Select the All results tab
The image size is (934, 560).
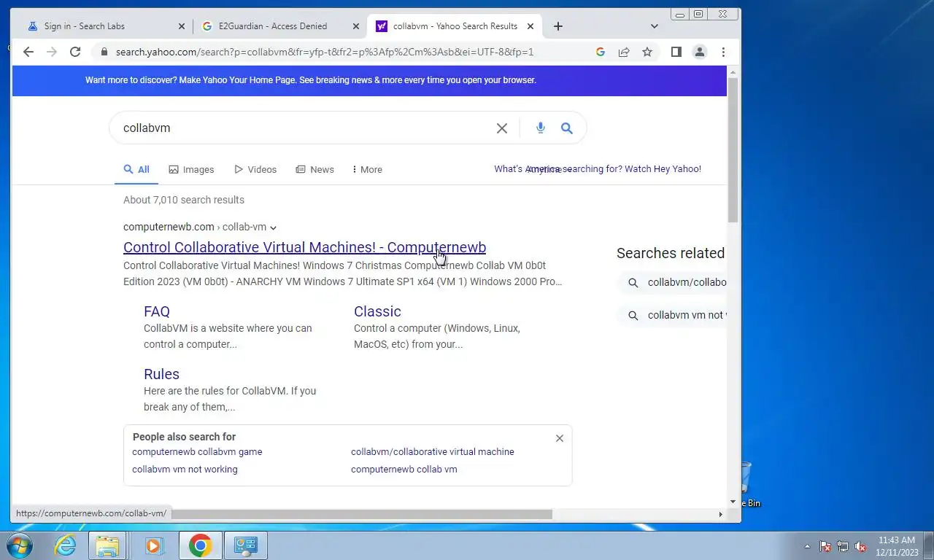click(x=136, y=169)
